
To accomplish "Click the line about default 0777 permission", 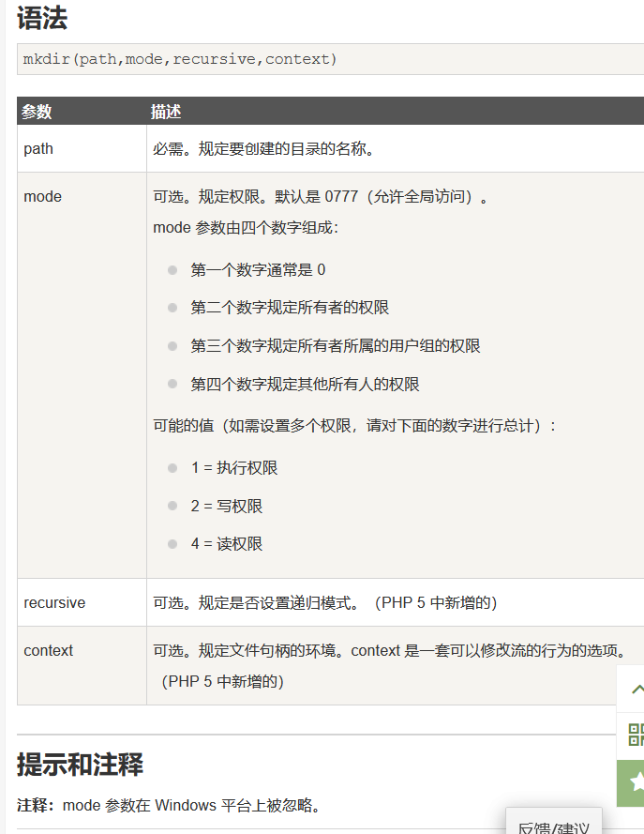I will [x=321, y=196].
